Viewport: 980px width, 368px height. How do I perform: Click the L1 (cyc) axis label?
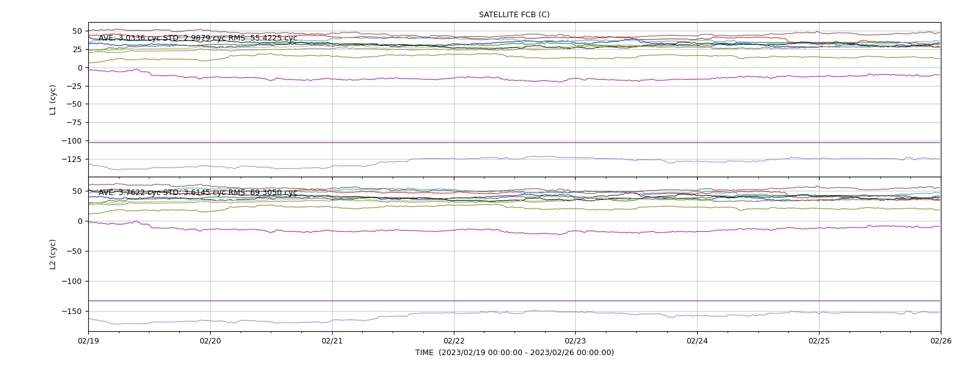[53, 99]
